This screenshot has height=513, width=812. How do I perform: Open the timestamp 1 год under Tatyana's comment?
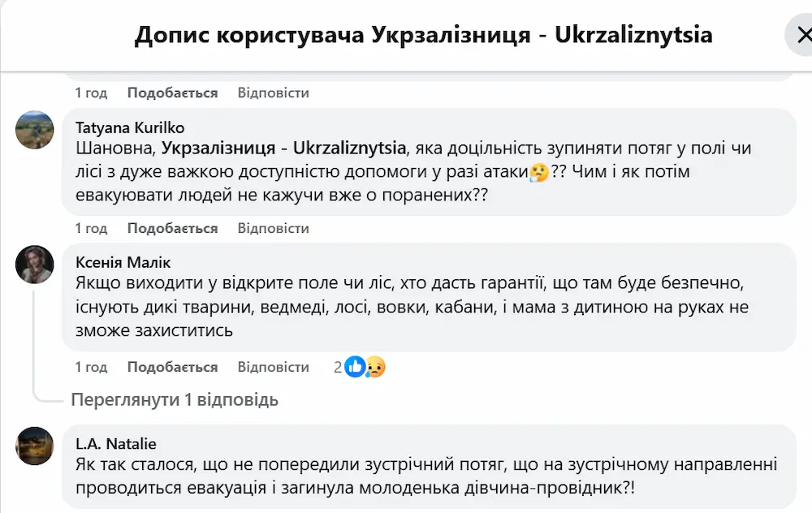pyautogui.click(x=92, y=228)
